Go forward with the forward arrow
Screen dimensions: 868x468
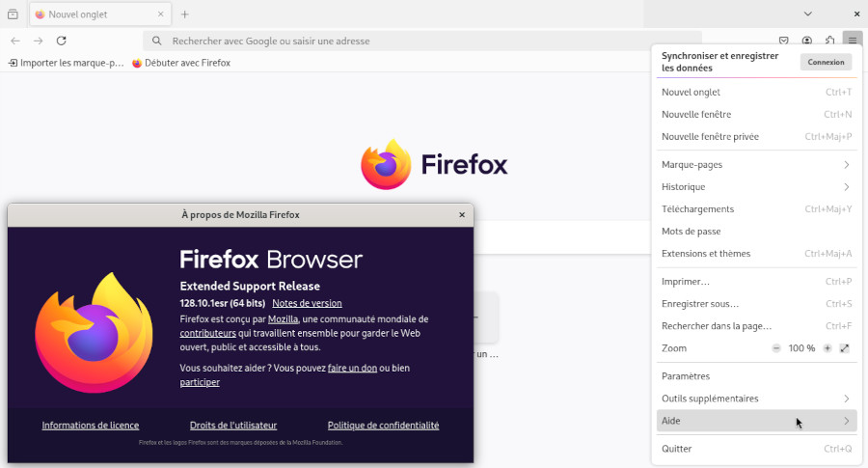pos(39,41)
